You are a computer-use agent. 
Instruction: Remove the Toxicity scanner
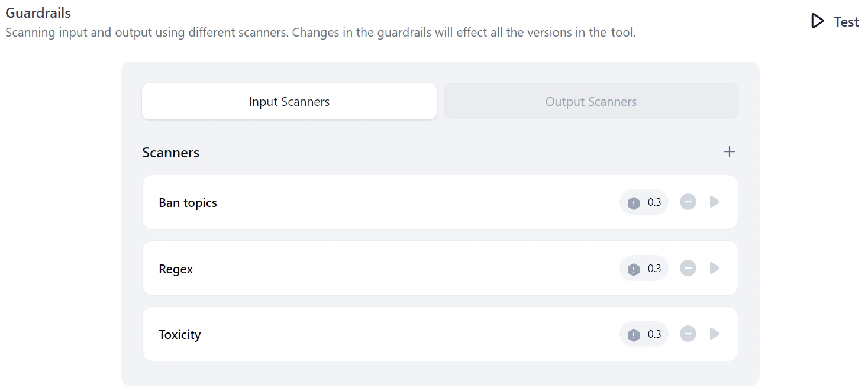click(688, 334)
